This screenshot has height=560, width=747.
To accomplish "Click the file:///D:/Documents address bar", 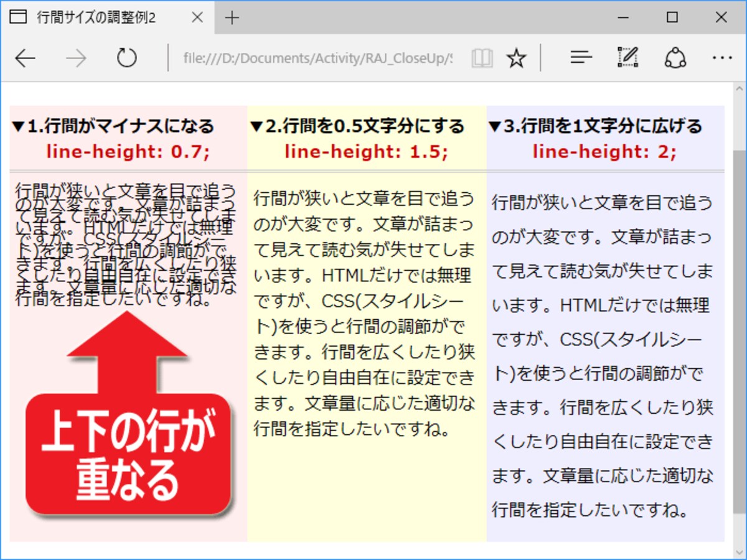I will 317,58.
